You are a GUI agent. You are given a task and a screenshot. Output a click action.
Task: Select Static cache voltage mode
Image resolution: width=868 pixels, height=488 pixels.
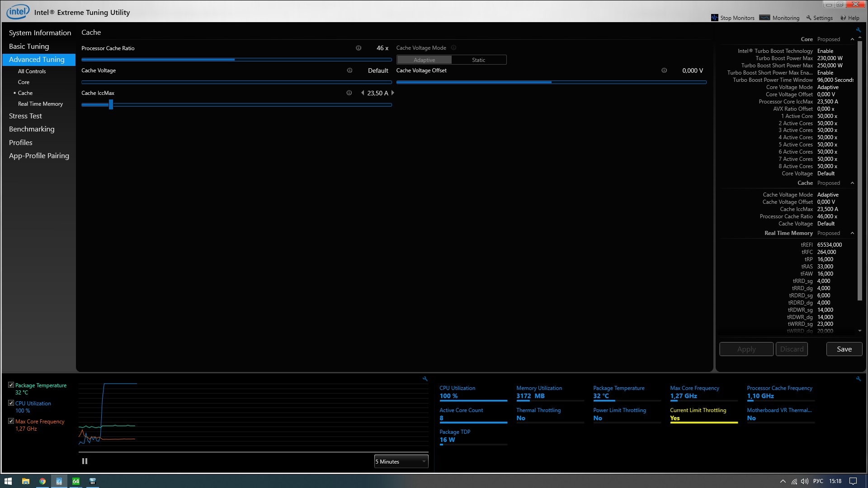point(478,60)
